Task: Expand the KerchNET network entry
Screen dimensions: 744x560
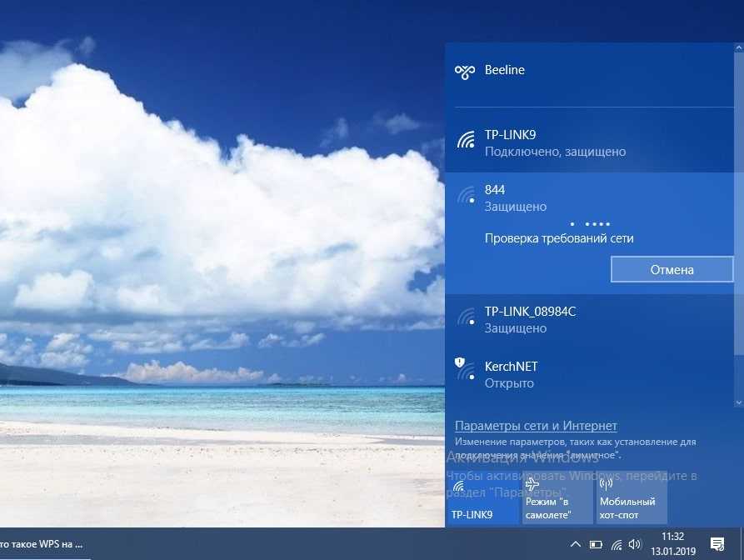Action: pyautogui.click(x=592, y=374)
